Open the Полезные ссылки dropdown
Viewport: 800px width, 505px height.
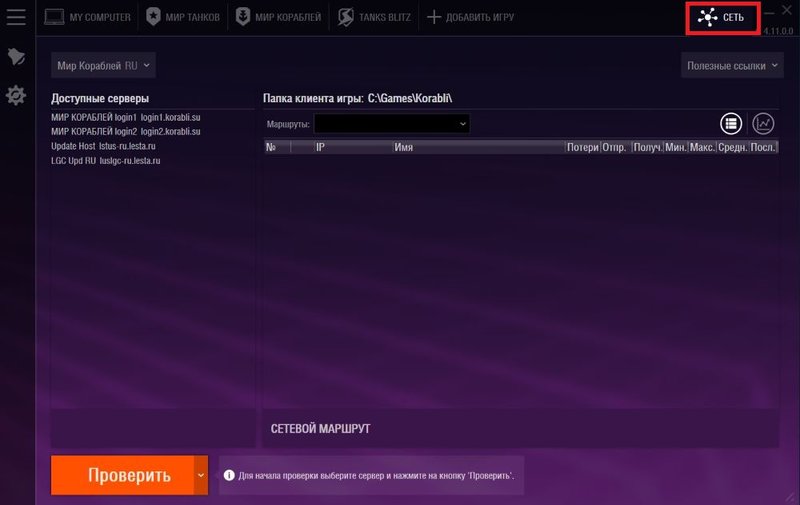(733, 65)
